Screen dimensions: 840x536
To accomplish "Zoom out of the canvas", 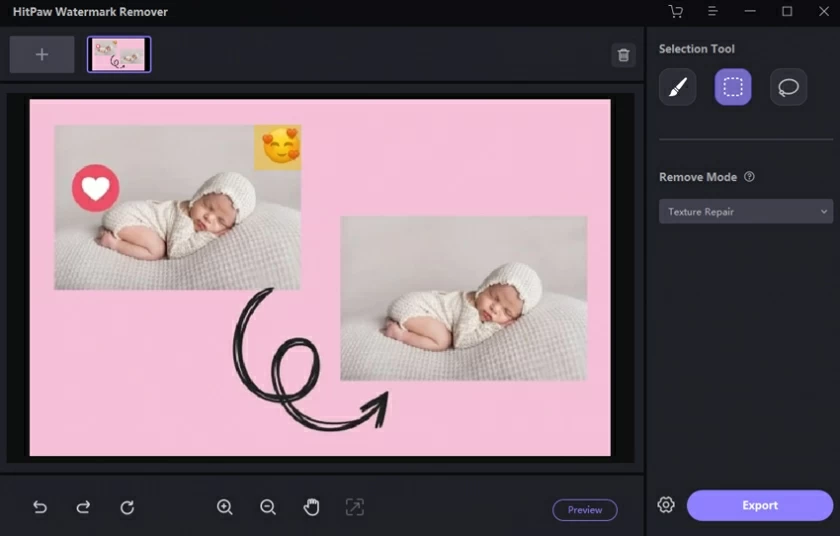I will click(x=268, y=507).
